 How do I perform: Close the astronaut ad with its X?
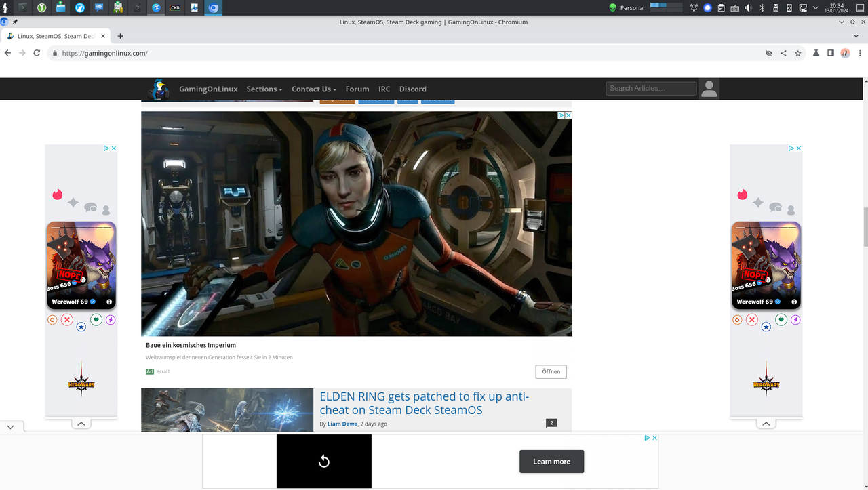click(568, 115)
